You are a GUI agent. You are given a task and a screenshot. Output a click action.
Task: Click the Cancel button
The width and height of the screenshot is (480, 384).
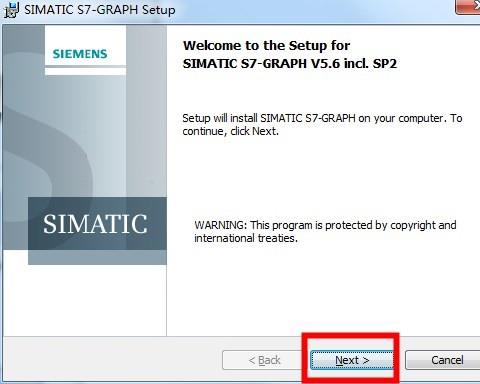click(x=443, y=360)
